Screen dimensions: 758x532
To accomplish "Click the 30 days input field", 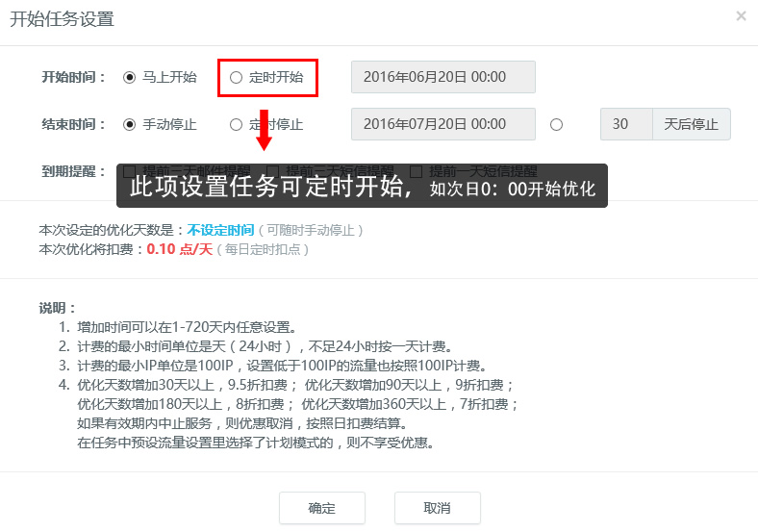I will coord(626,124).
